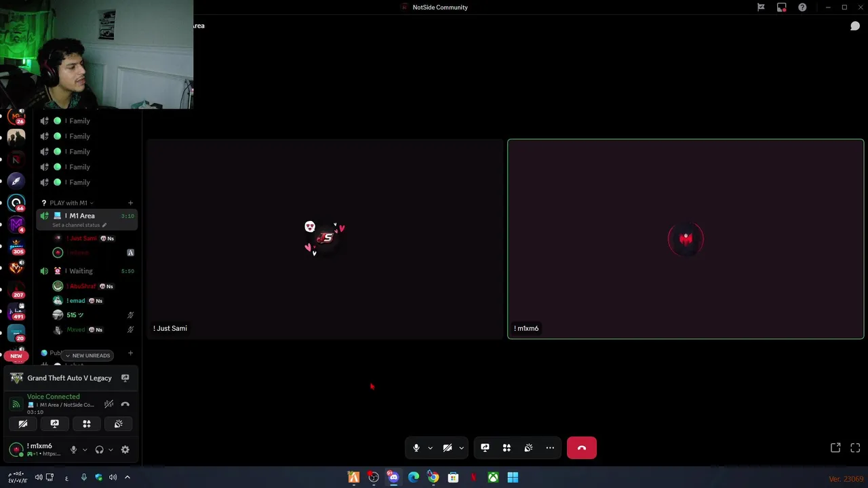Open the Discord inbox icon
This screenshot has width=868, height=488.
pyautogui.click(x=782, y=7)
